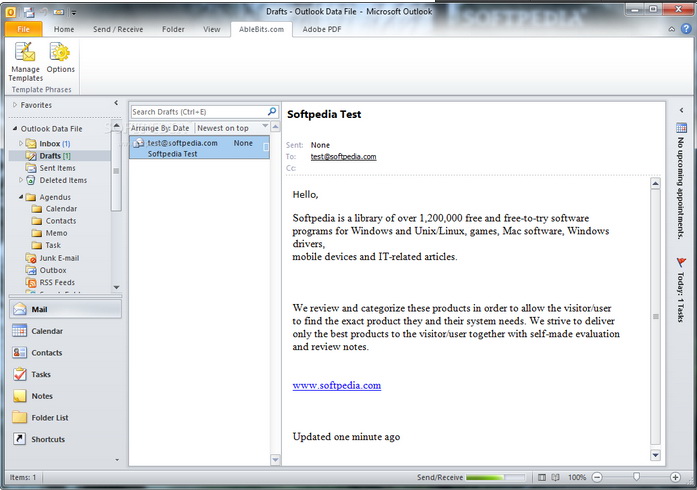Click the test@softpedia.com recipient address

[x=343, y=157]
